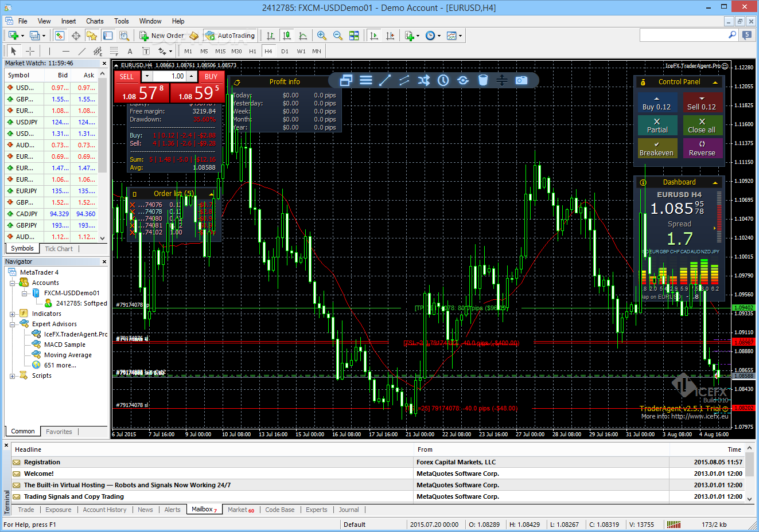Screen dimensions: 759x532
Task: Open the New Chart toolbar icon
Action: [x=13, y=36]
